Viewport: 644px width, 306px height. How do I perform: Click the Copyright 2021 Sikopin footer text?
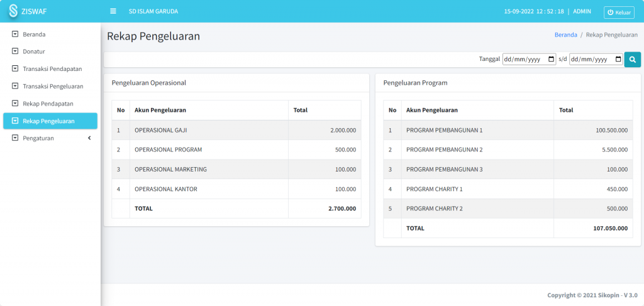(x=592, y=295)
